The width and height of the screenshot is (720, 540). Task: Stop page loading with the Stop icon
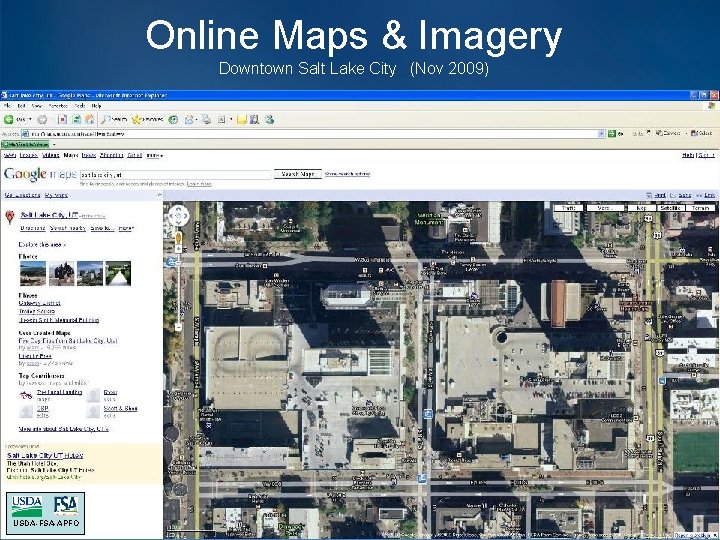(x=62, y=119)
